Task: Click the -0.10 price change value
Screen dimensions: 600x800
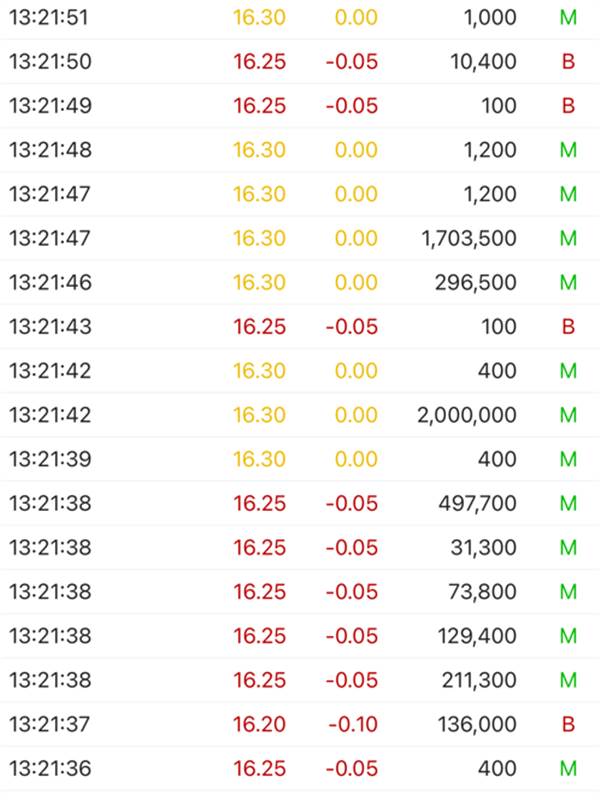Action: [352, 724]
